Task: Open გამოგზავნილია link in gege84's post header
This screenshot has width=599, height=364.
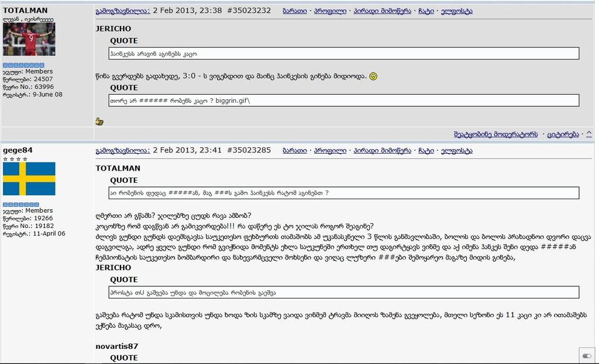Action: point(123,150)
